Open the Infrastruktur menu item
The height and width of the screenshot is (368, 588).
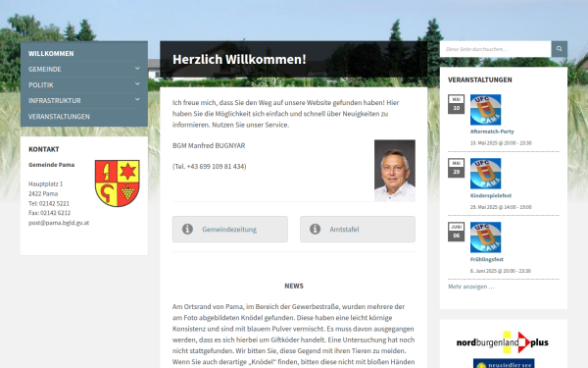coord(55,101)
